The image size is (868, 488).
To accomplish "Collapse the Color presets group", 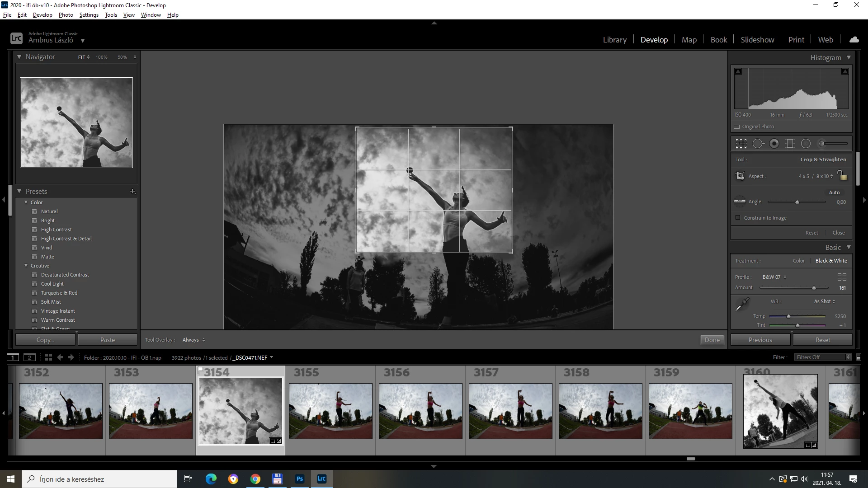I will [x=26, y=202].
